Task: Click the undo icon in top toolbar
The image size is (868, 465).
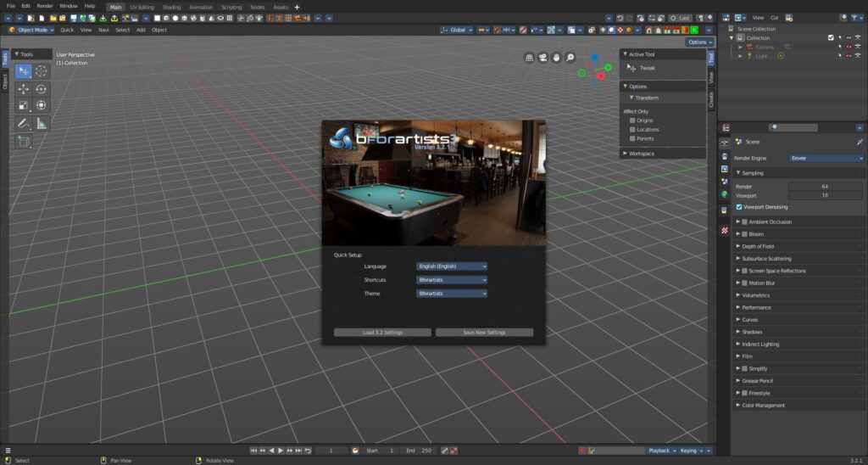Action: [620, 19]
